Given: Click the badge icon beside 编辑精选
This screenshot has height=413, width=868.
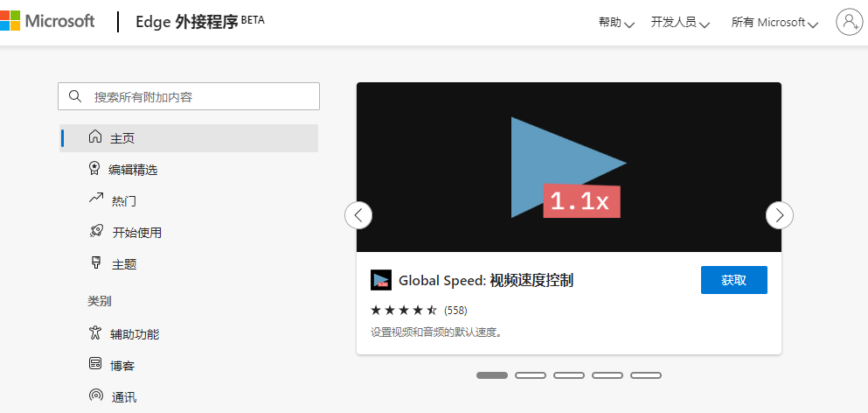Looking at the screenshot, I should pos(94,168).
